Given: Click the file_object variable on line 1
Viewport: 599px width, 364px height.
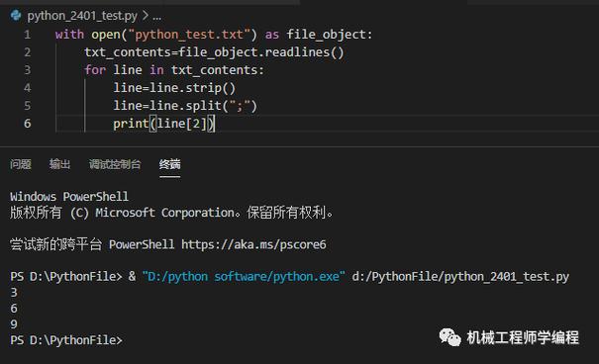Looking at the screenshot, I should 327,35.
